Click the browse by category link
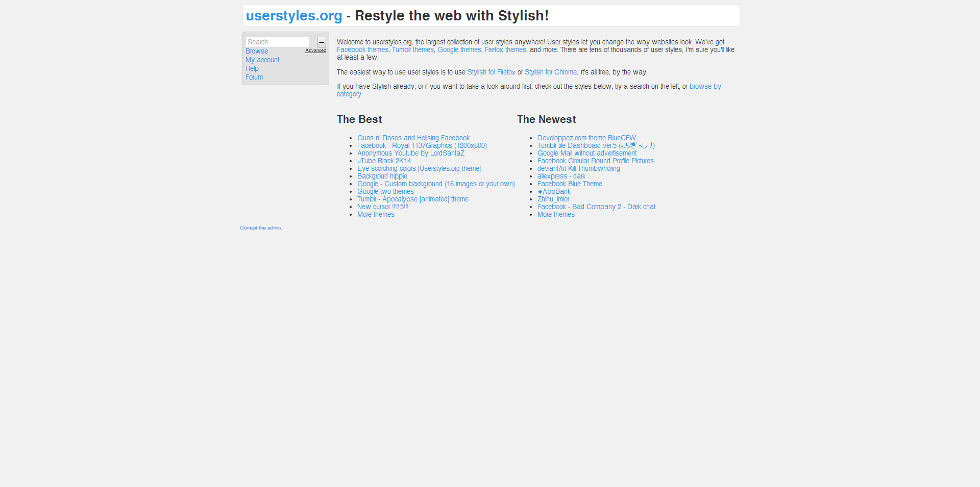980x487 pixels. pos(705,86)
